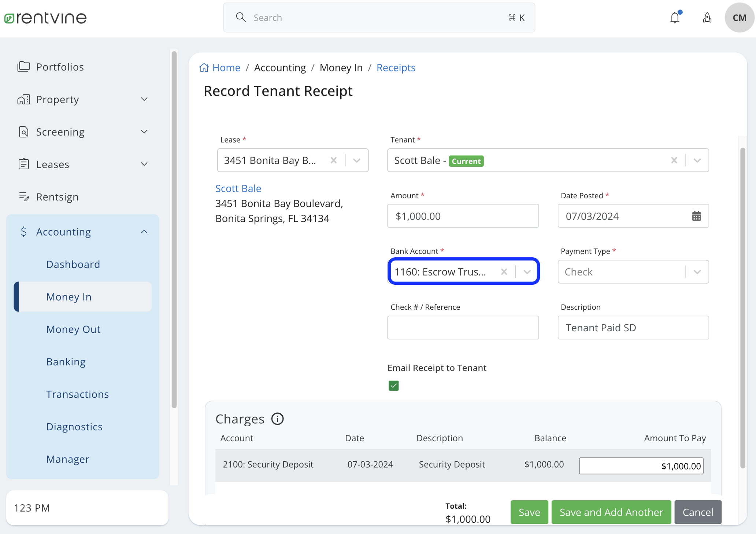Uncheck Email Receipt to Tenant

click(393, 386)
